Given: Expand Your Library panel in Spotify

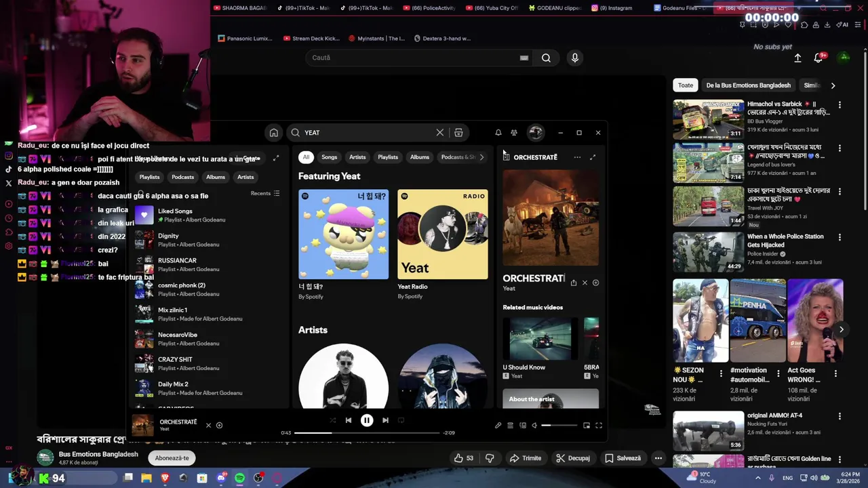Looking at the screenshot, I should click(x=276, y=158).
